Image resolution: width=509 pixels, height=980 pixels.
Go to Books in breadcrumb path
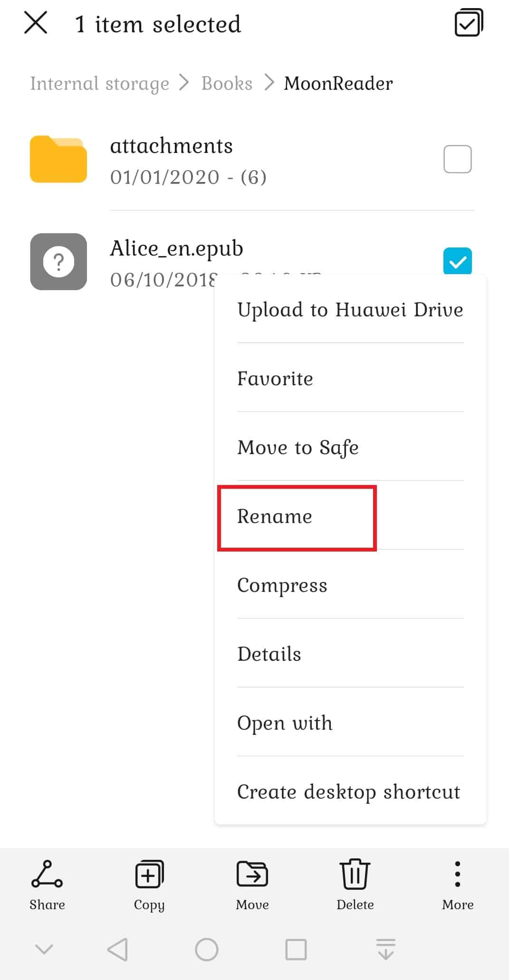tap(227, 83)
